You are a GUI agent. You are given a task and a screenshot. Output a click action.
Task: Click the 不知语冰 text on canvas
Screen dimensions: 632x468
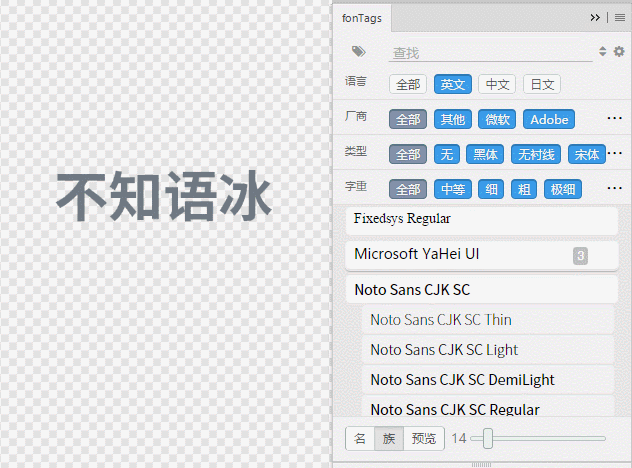pos(164,196)
